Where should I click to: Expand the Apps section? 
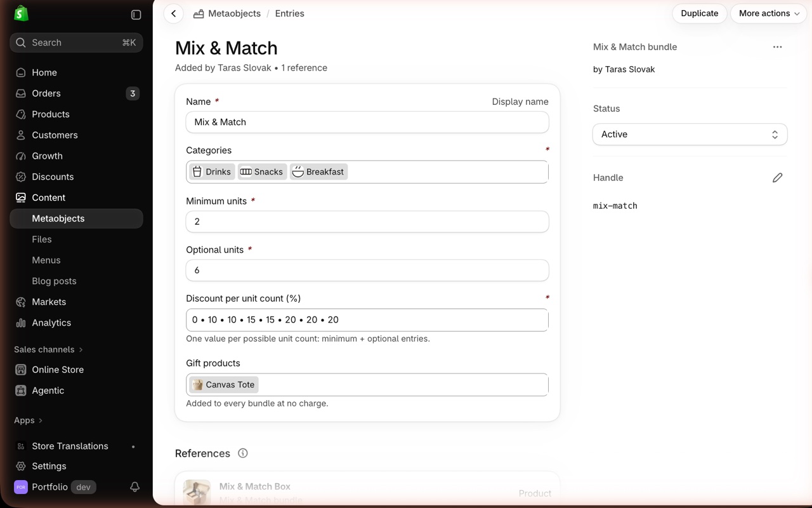29,420
